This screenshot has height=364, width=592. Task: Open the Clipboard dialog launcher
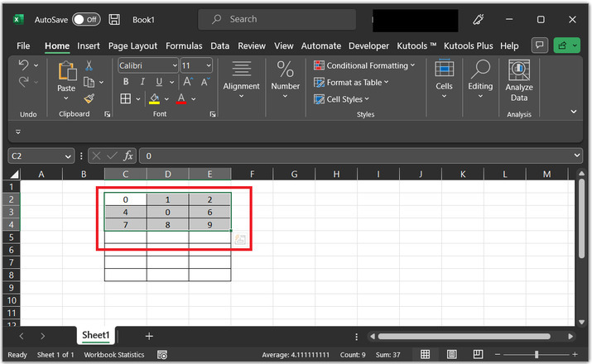click(x=108, y=114)
